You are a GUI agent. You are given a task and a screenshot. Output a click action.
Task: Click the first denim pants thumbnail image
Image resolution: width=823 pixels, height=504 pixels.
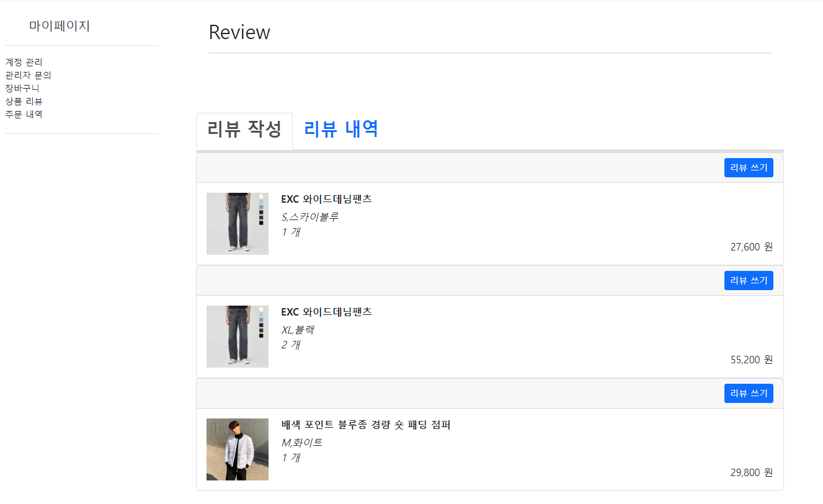238,224
